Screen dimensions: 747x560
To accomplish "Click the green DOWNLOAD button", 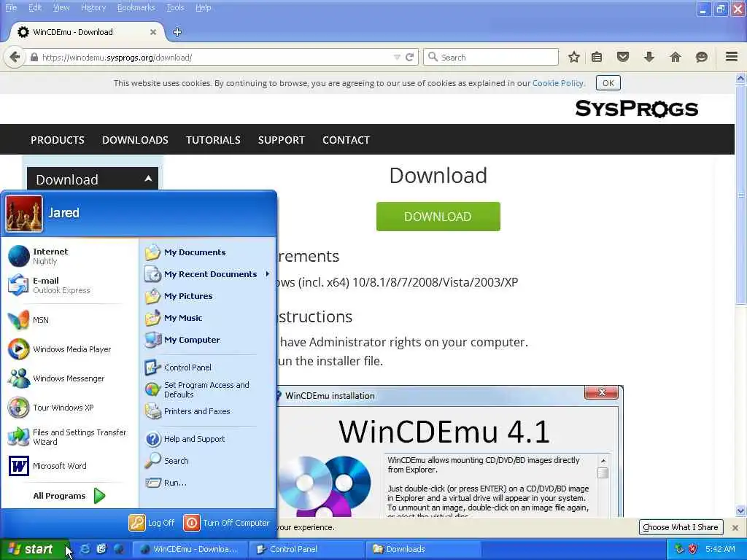I will (438, 217).
